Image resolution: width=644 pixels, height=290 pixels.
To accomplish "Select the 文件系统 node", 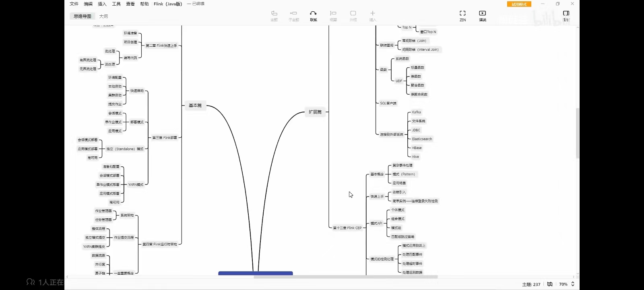I will [x=419, y=121].
